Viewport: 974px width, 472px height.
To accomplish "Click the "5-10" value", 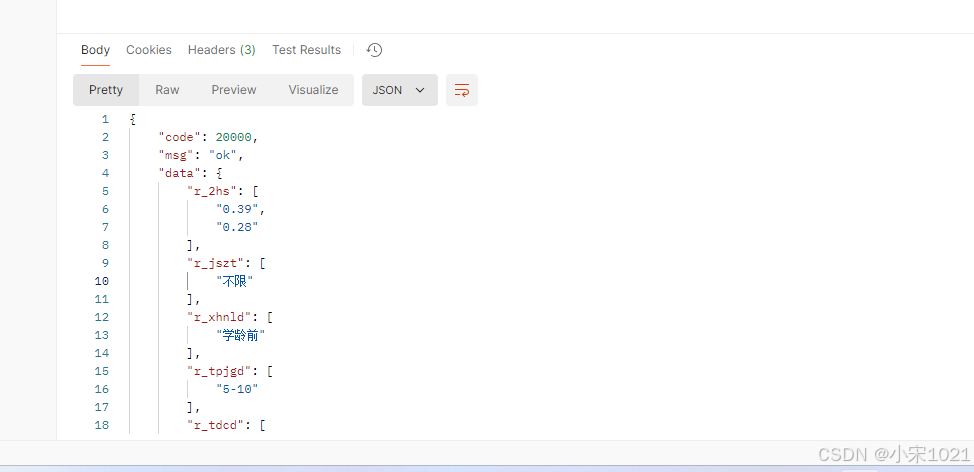I will tap(237, 389).
